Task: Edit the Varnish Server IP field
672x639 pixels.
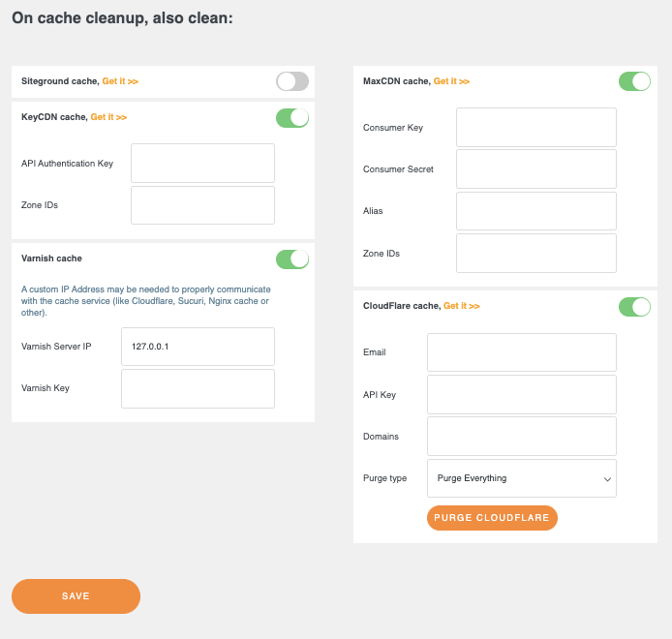Action: tap(198, 347)
